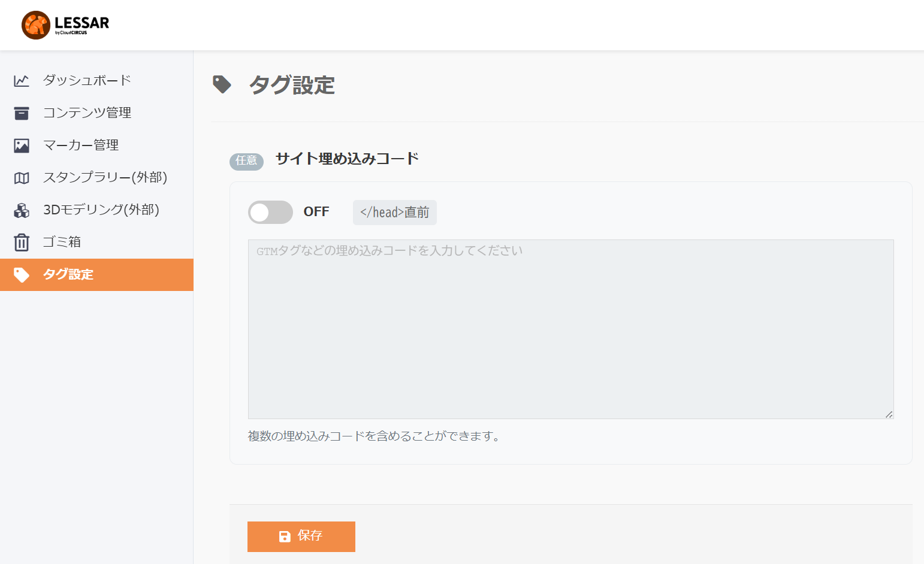This screenshot has height=564, width=924.
Task: Click the LESSAR logo
Action: click(65, 25)
